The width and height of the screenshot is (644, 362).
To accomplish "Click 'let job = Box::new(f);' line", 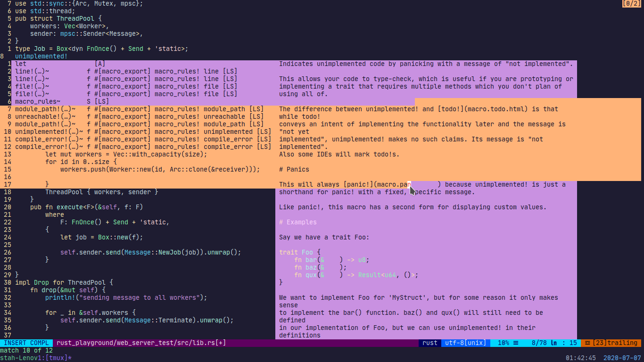I will point(102,237).
